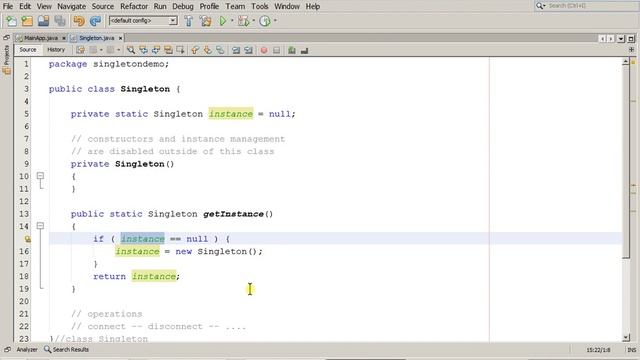640x360 pixels.
Task: Open the Refactor menu
Action: [x=134, y=6]
